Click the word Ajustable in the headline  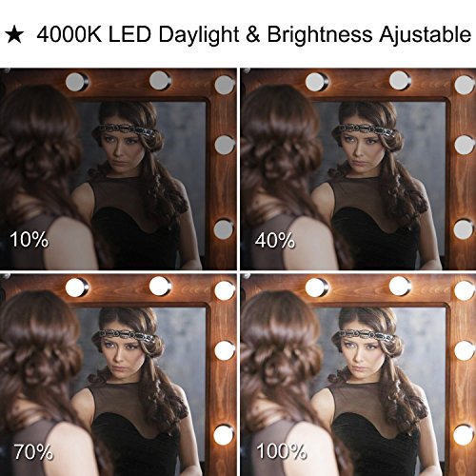pos(426,35)
